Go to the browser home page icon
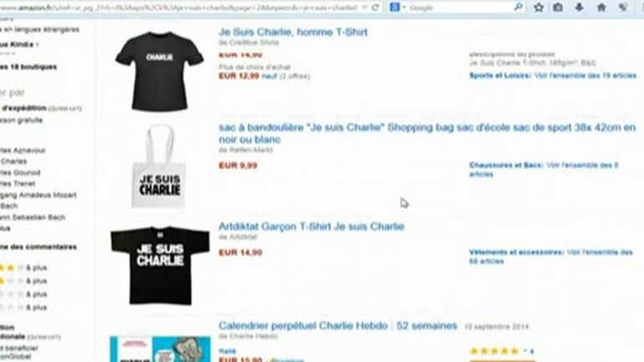Image resolution: width=644 pixels, height=362 pixels. coord(601,7)
